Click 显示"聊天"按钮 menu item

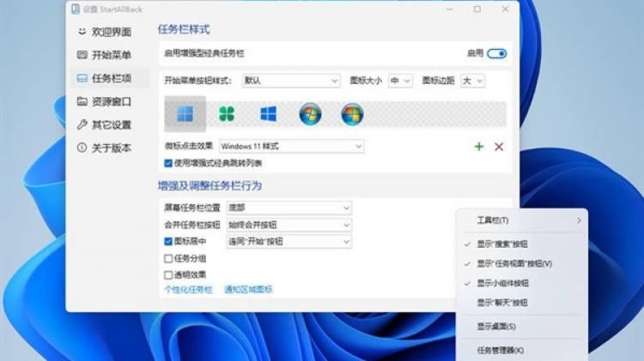point(522,304)
